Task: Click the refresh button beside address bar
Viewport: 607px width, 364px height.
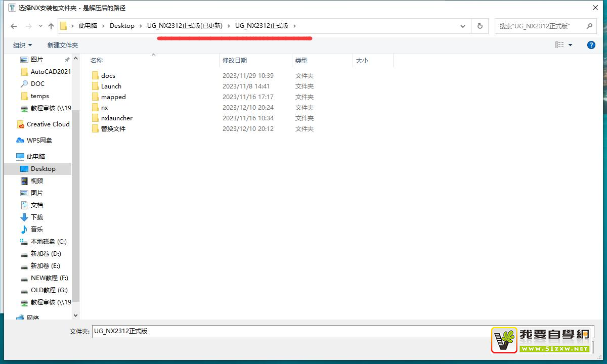Action: (x=480, y=26)
